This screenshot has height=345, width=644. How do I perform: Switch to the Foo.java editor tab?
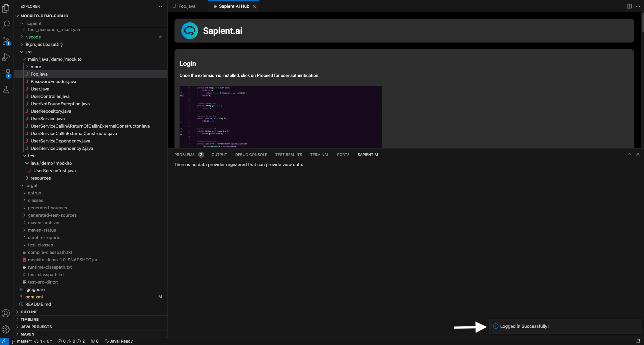coord(187,6)
